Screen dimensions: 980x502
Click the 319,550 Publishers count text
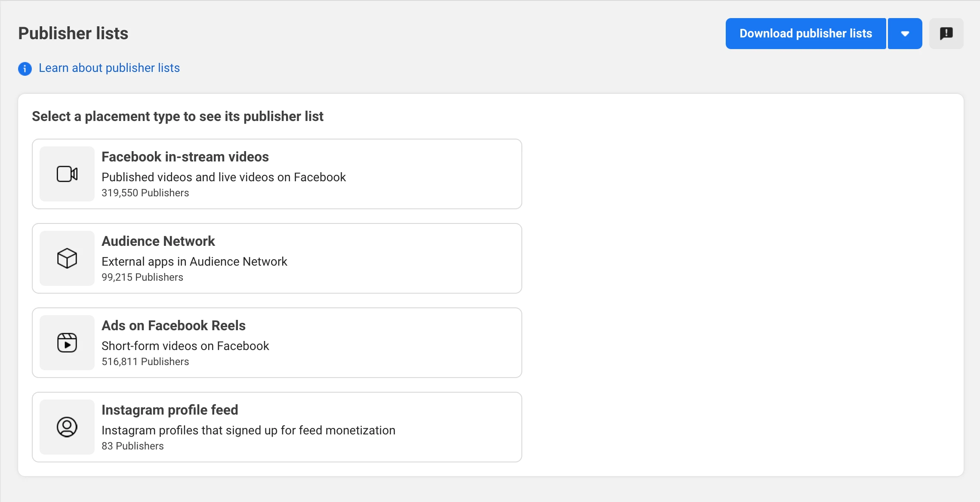coord(145,193)
